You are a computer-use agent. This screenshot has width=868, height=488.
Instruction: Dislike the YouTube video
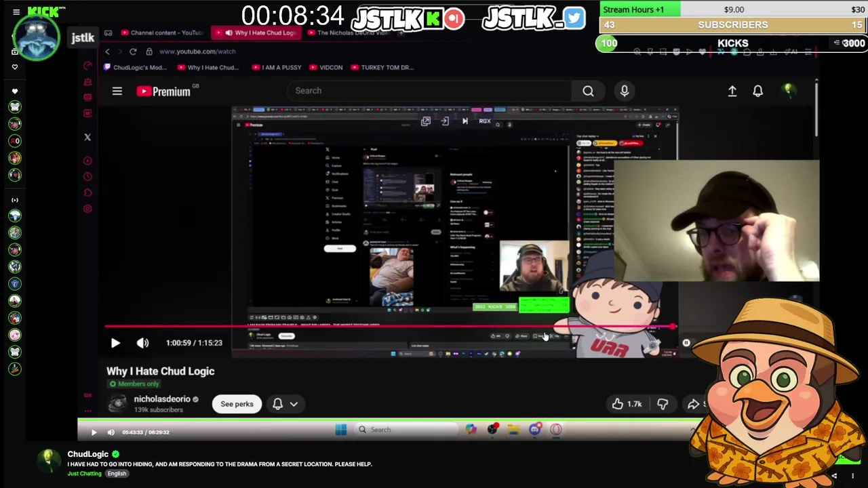coord(663,404)
